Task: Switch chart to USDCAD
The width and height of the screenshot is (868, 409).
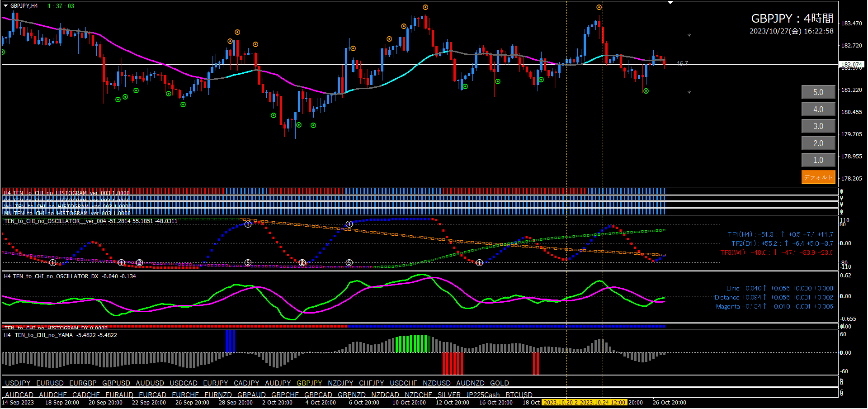Action: point(184,383)
